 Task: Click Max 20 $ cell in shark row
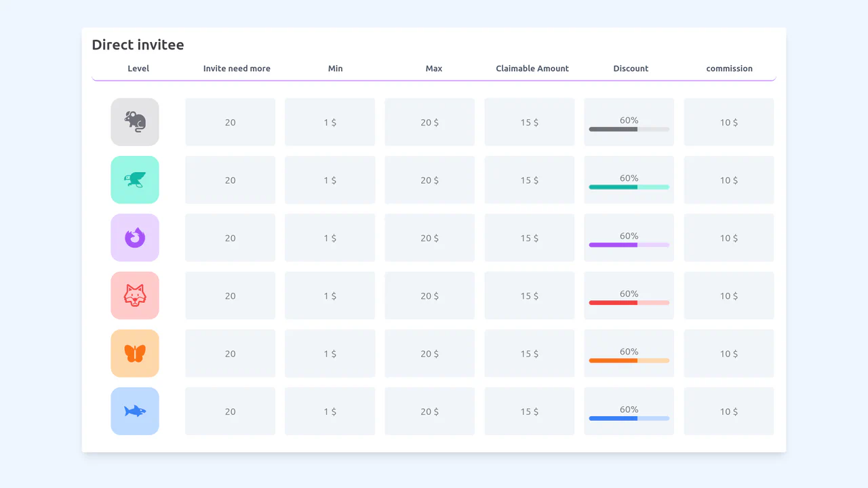tap(430, 411)
